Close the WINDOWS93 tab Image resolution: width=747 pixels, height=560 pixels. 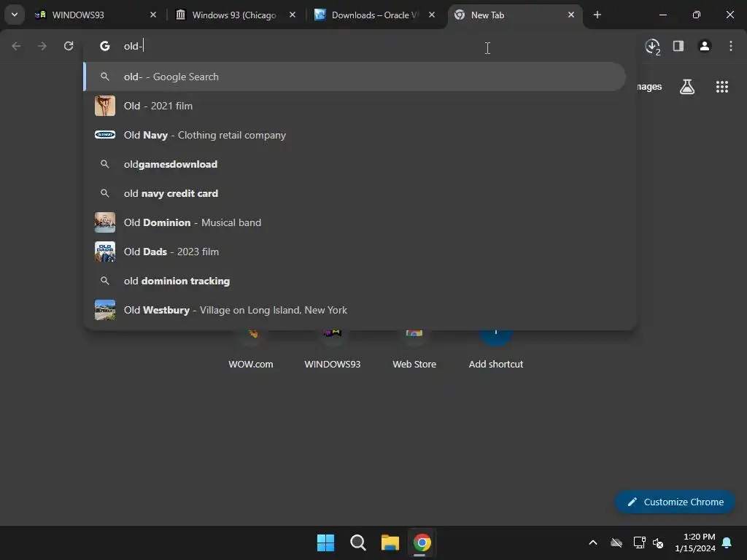point(153,15)
